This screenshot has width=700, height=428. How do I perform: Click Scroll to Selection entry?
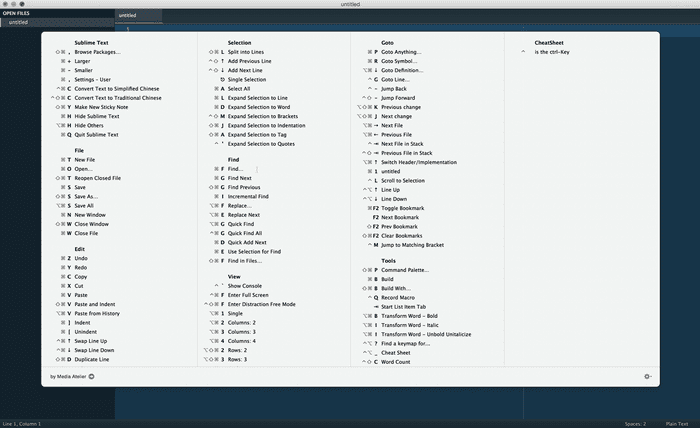click(x=403, y=181)
